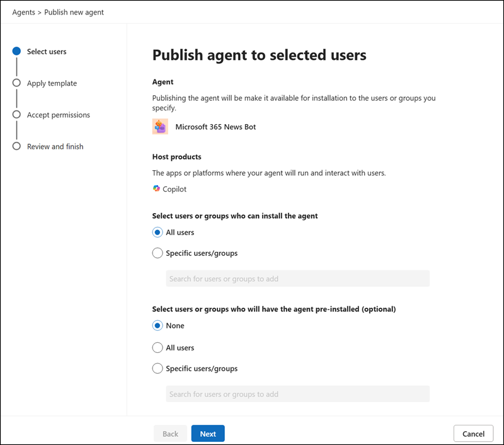Click the Next button

pos(208,434)
